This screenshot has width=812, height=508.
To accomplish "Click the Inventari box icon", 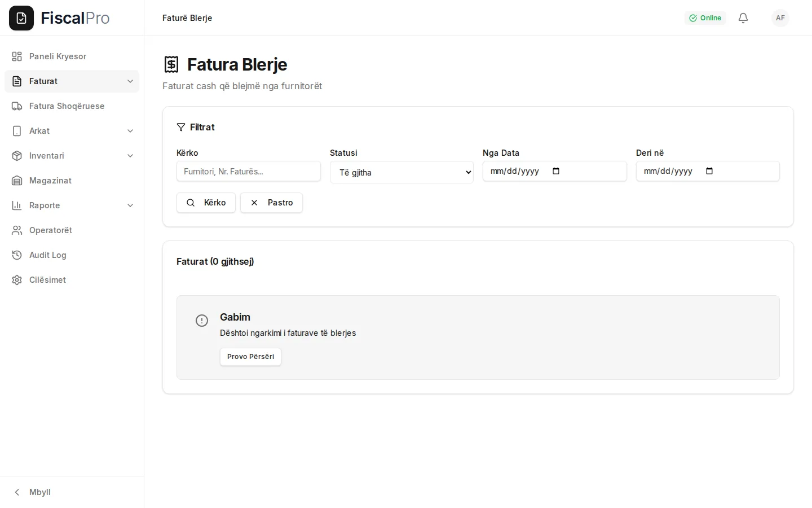I will click(17, 156).
